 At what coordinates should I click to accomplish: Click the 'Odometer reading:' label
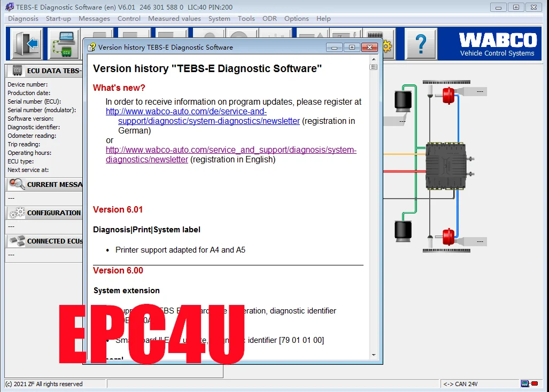coord(32,136)
